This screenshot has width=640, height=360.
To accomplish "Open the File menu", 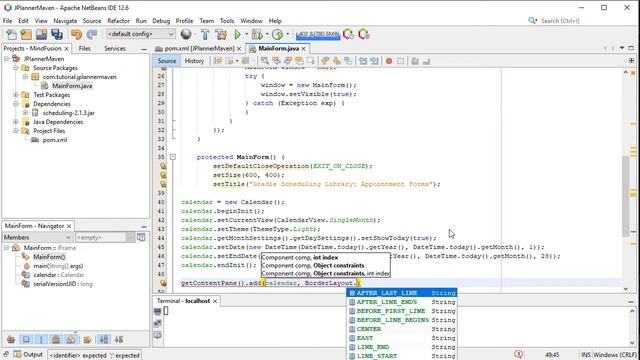I will pos(7,21).
